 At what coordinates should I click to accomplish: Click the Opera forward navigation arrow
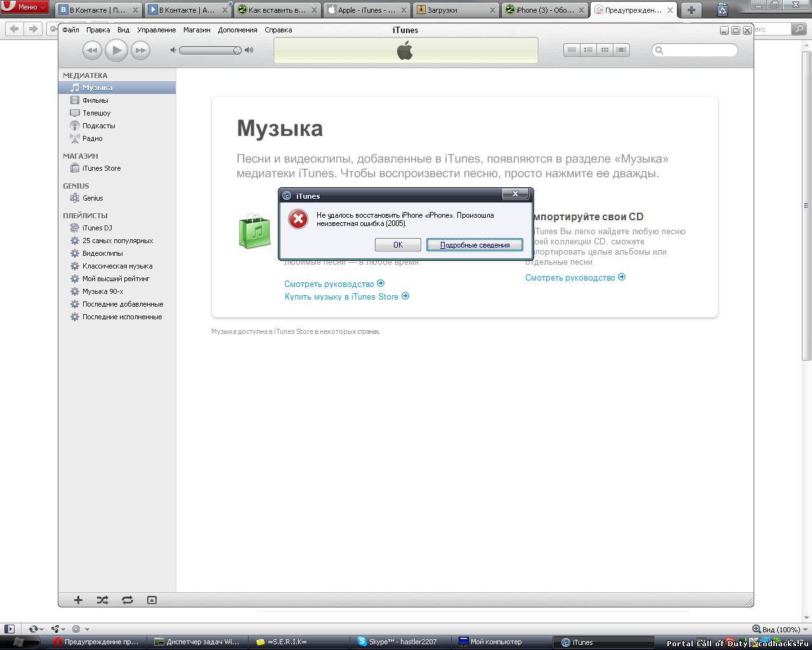[x=33, y=29]
